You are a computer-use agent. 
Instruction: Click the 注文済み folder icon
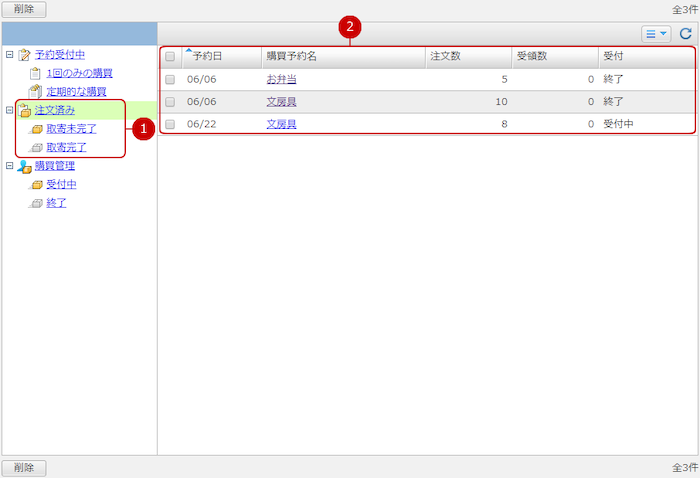point(24,110)
